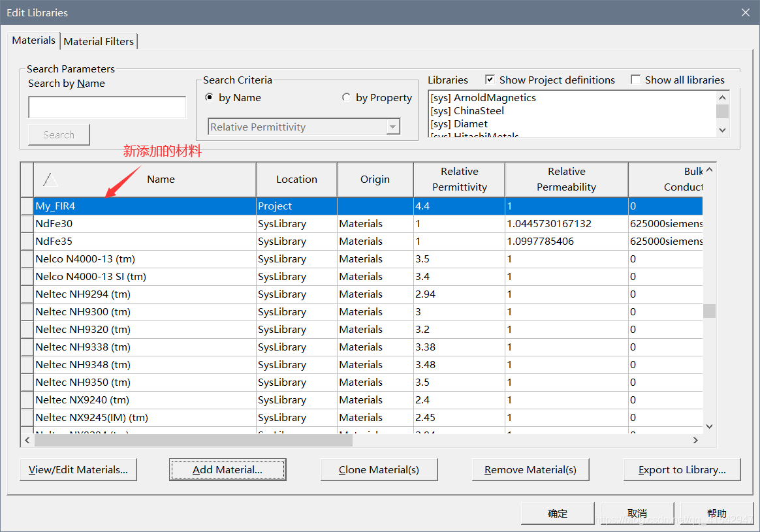Click permittivity value 2.94
This screenshot has height=532, width=760.
(x=459, y=294)
